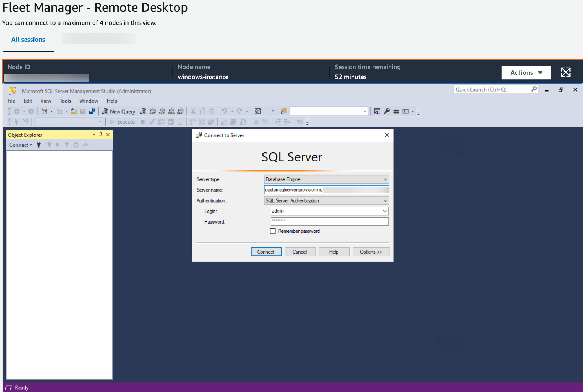Expand the New Project dropdown arrow

pos(52,111)
